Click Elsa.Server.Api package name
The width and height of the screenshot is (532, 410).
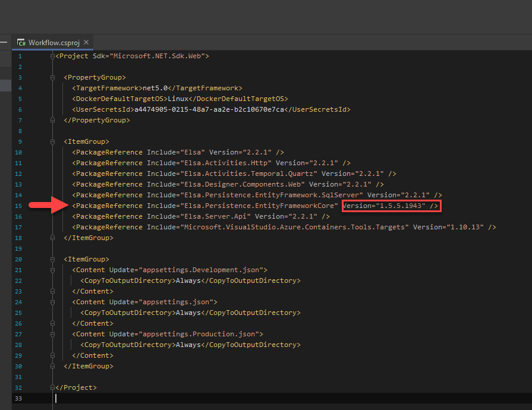[215, 216]
